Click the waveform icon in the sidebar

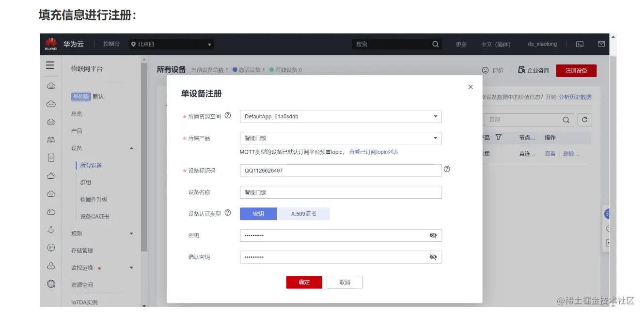click(51, 140)
